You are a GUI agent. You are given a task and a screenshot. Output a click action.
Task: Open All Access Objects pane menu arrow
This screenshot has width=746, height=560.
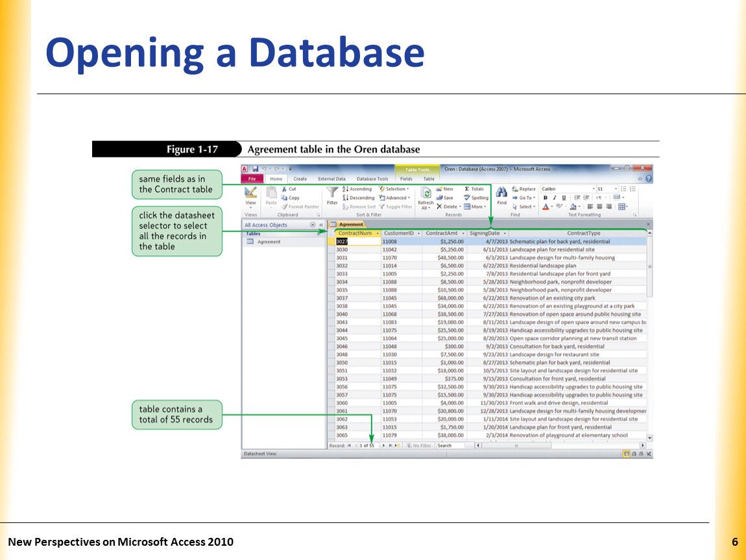[x=313, y=225]
